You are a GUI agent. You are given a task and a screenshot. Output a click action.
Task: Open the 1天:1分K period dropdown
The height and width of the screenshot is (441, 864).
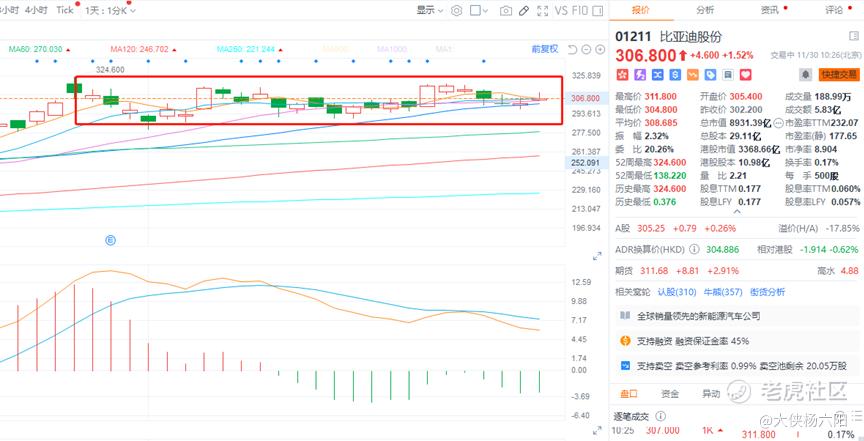point(110,10)
